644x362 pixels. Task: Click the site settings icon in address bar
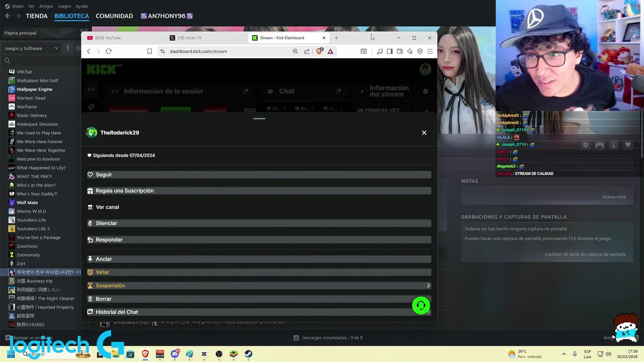point(163,51)
